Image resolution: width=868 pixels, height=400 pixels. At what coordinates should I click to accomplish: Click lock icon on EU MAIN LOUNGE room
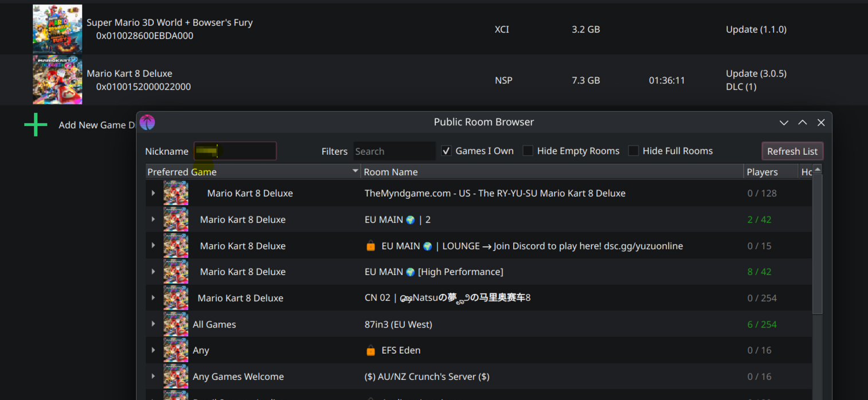coord(371,246)
